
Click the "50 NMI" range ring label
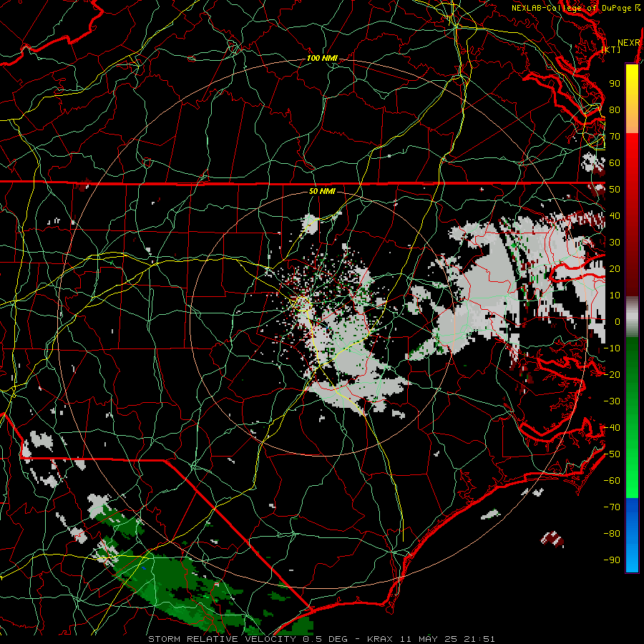click(x=322, y=191)
